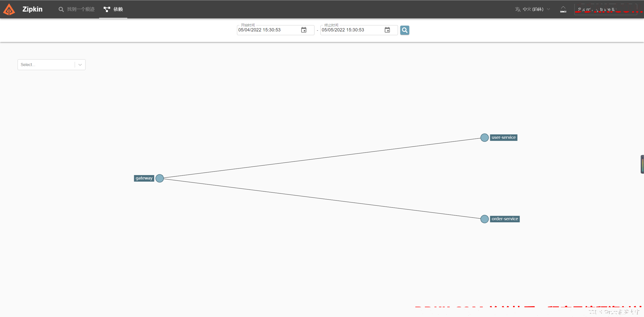
Task: Click the order-service label
Action: click(505, 219)
